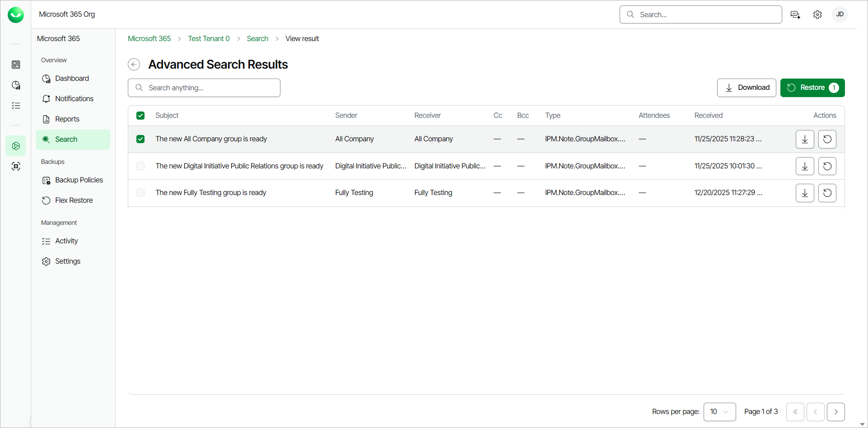The height and width of the screenshot is (428, 868).
Task: Click subject 'The new Fully Testing group is ready'
Action: click(x=211, y=193)
